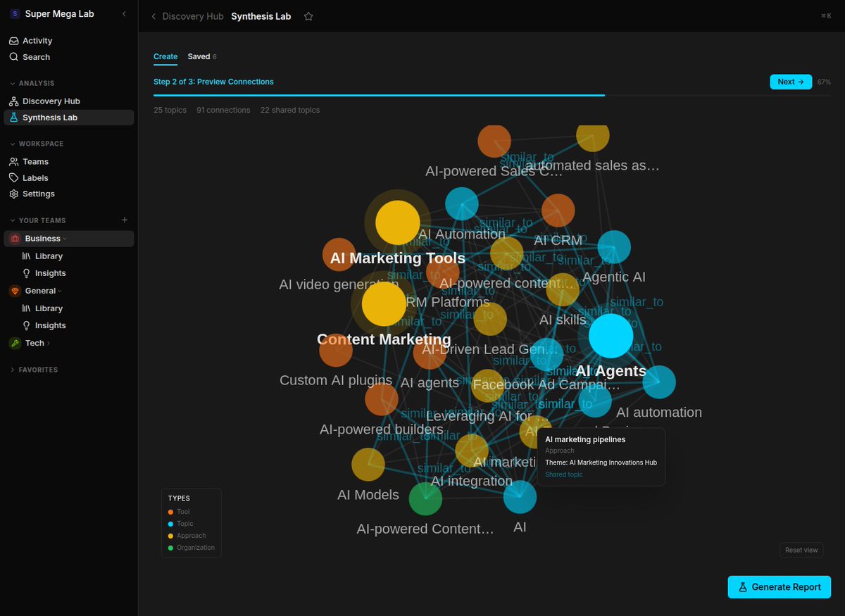This screenshot has height=616, width=845.
Task: Select the large AI Agents node
Action: [x=611, y=336]
